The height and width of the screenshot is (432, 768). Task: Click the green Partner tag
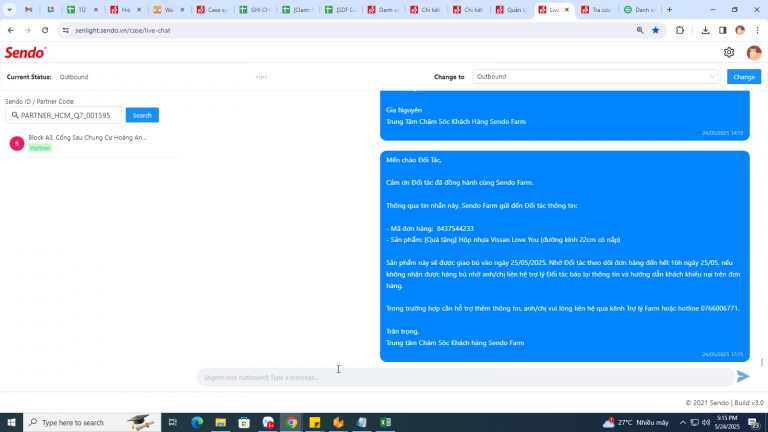click(40, 148)
